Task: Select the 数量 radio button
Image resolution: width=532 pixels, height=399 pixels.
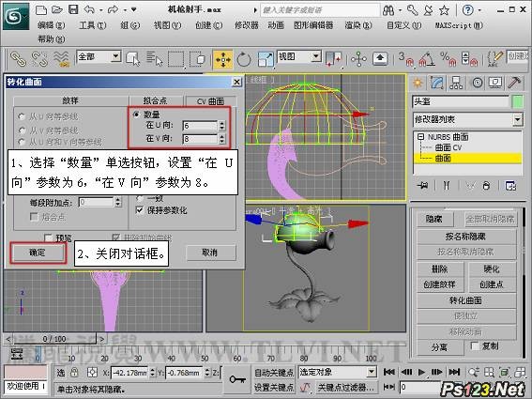Action: (x=136, y=115)
